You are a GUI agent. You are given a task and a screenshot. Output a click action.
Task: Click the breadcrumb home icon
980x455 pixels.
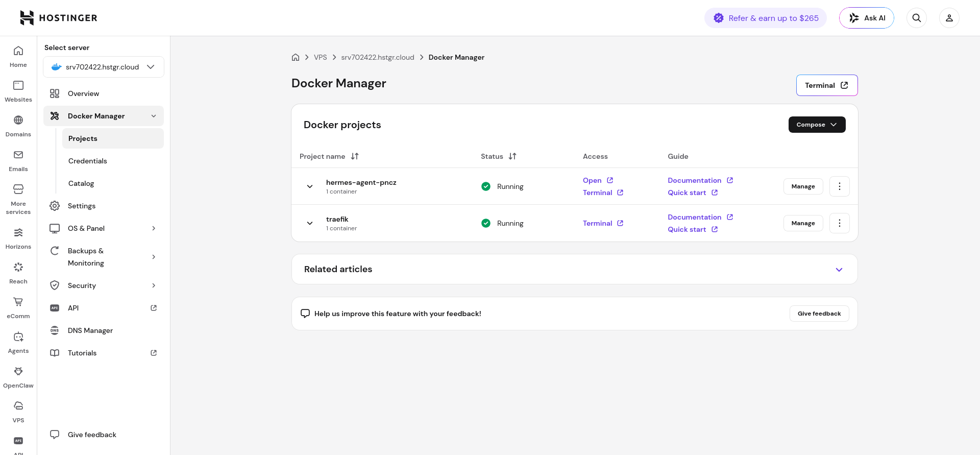[296, 57]
